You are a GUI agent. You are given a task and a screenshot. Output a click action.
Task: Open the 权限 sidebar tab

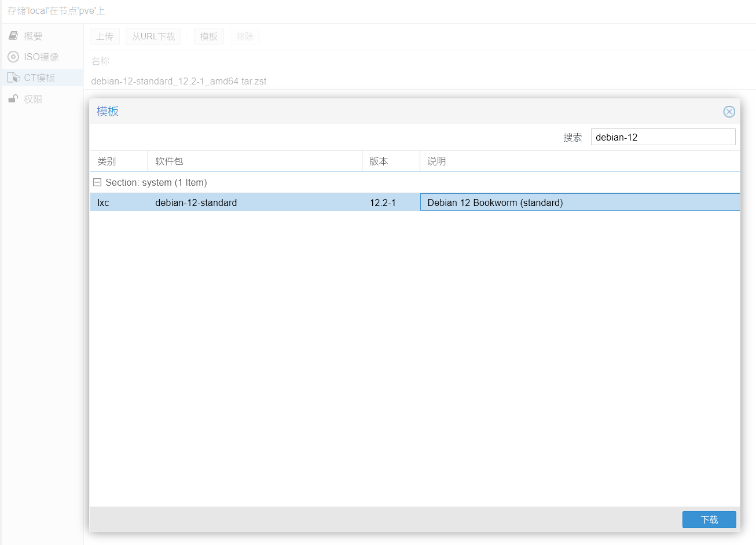[x=33, y=99]
